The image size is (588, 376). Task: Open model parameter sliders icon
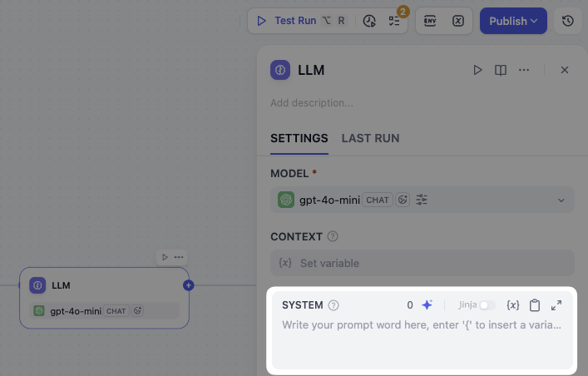pos(422,200)
